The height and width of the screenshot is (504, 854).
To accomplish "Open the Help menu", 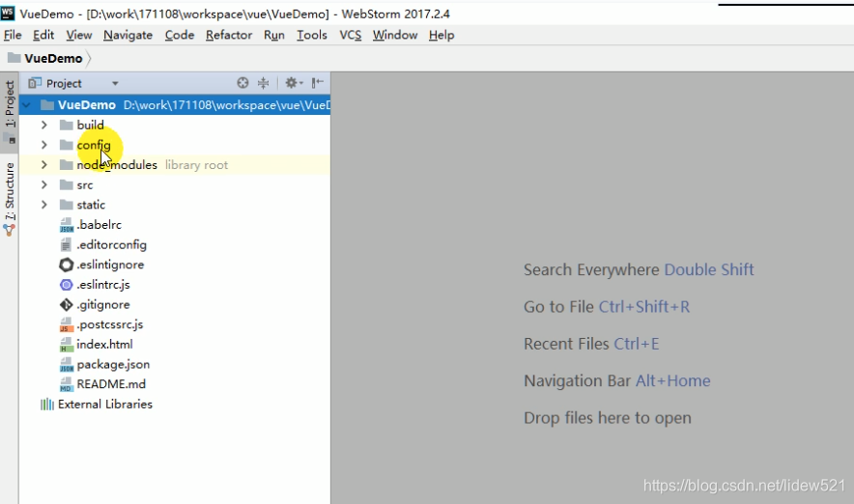I will click(x=441, y=35).
